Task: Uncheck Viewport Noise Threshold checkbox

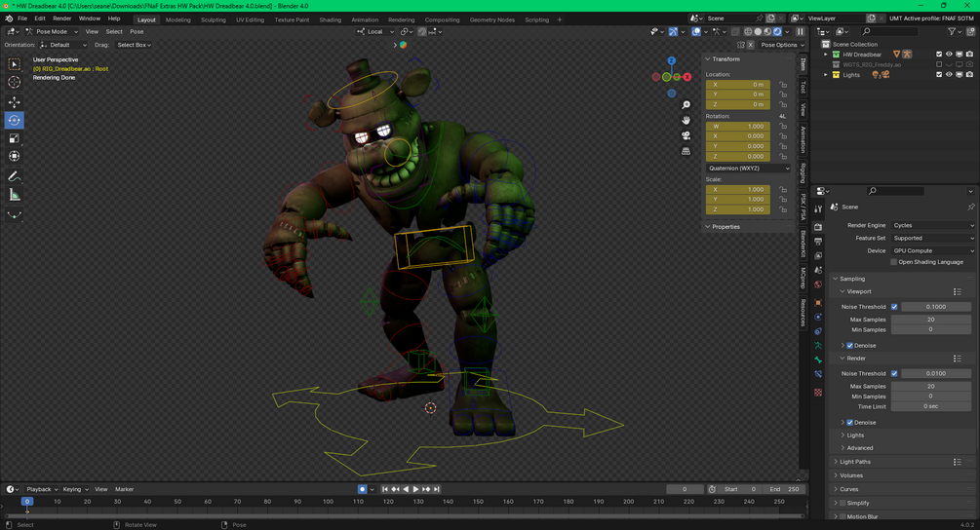Action: [894, 307]
